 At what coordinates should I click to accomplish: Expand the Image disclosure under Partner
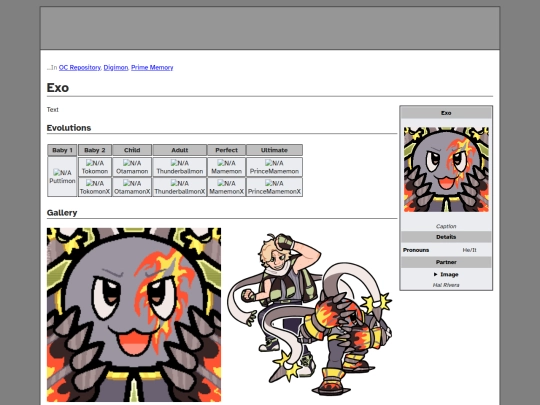(x=446, y=274)
